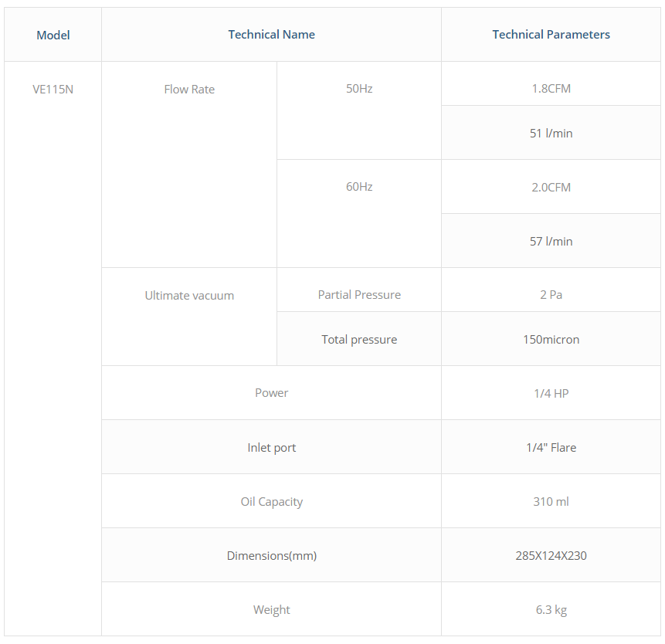The height and width of the screenshot is (644, 665).
Task: Select the 51 l/min value
Action: [551, 134]
